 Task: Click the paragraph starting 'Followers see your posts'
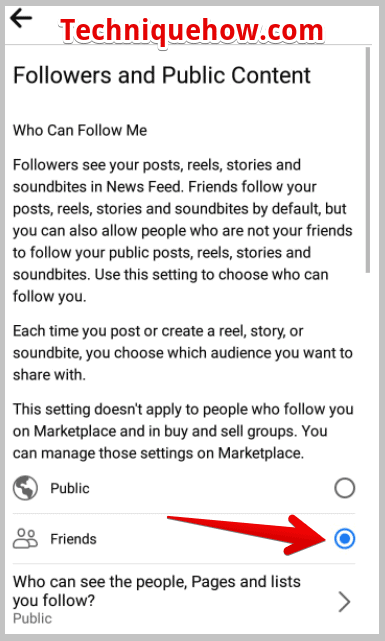click(183, 230)
